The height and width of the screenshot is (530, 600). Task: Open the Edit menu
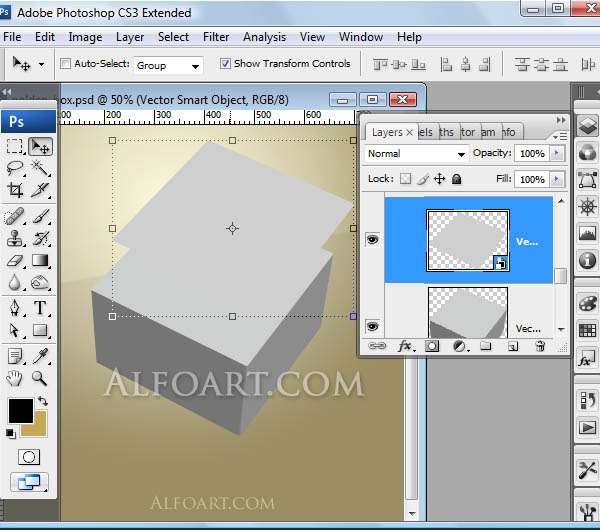coord(45,37)
